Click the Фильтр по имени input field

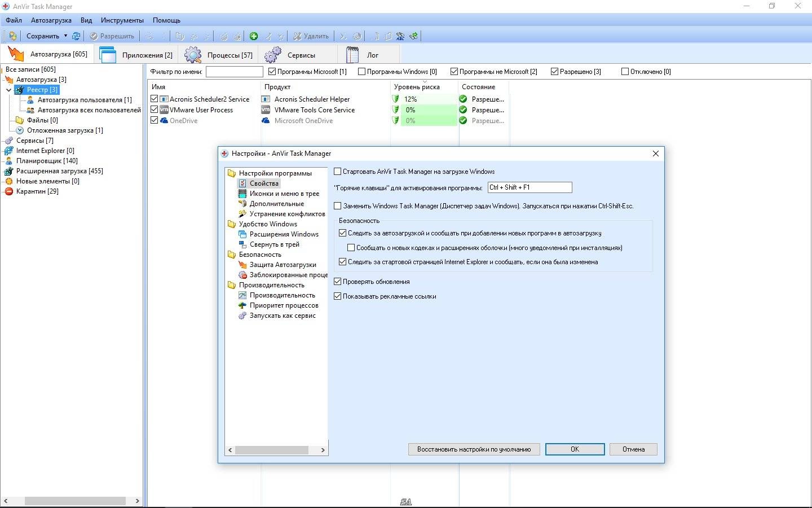point(235,72)
